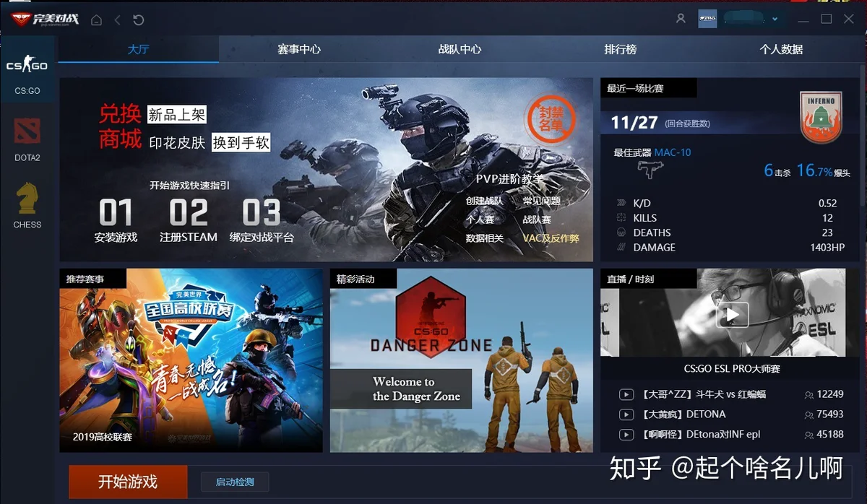The width and height of the screenshot is (867, 504).
Task: Go to the 排行榜 tab
Action: click(621, 49)
